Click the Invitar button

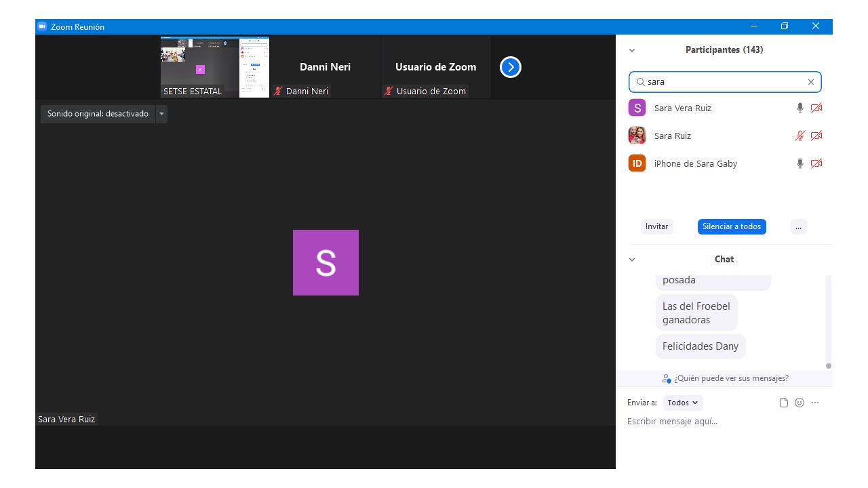[x=656, y=226]
